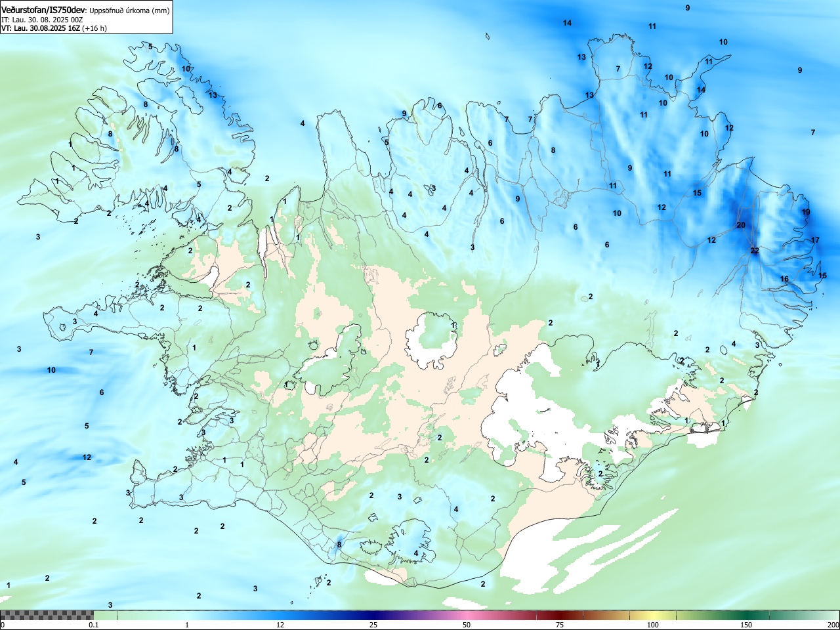Select the 'IT: Lau. 30. 08. 2025 00Z' line
The image size is (840, 630).
pyautogui.click(x=42, y=20)
